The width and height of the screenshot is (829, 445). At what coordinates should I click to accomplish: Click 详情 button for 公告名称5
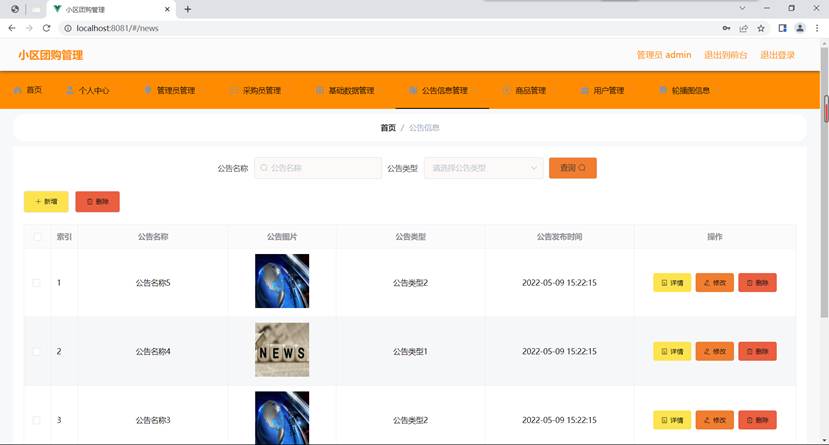(x=672, y=283)
